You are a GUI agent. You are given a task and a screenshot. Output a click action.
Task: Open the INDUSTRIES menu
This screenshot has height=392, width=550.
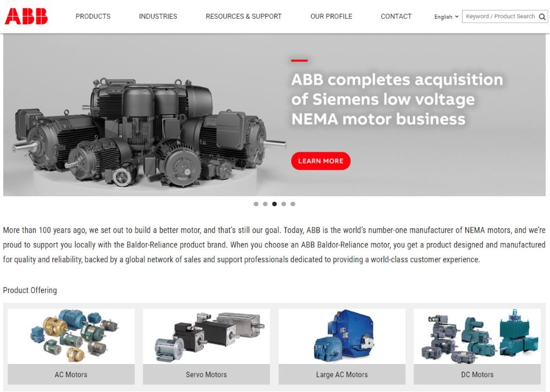point(158,16)
